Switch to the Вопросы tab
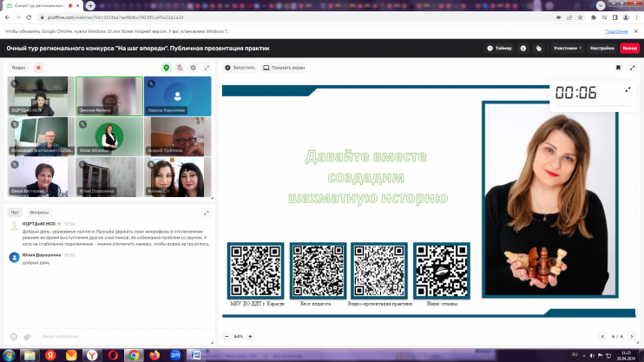Viewport: 644px width, 362px height. (40, 212)
